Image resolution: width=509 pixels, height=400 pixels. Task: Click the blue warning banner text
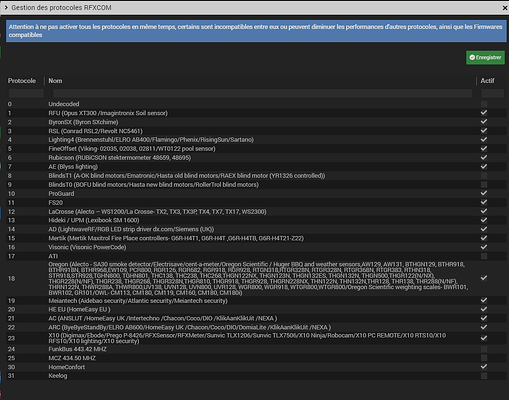[x=255, y=31]
